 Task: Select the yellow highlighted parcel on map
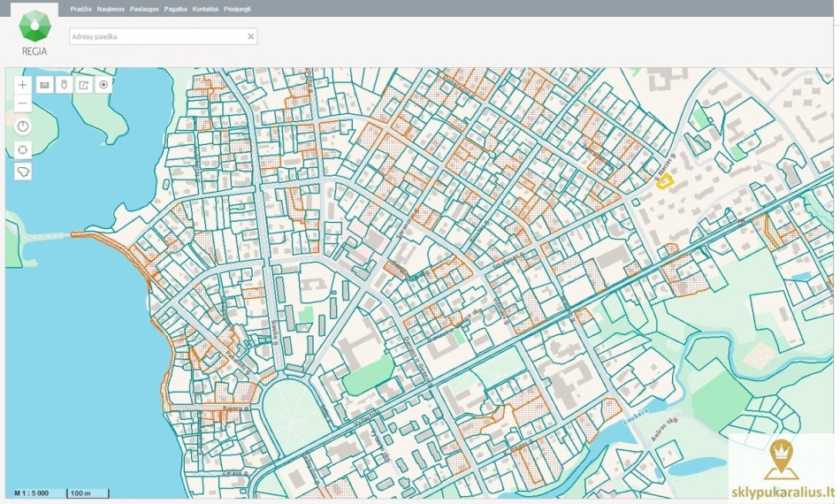coord(664,182)
